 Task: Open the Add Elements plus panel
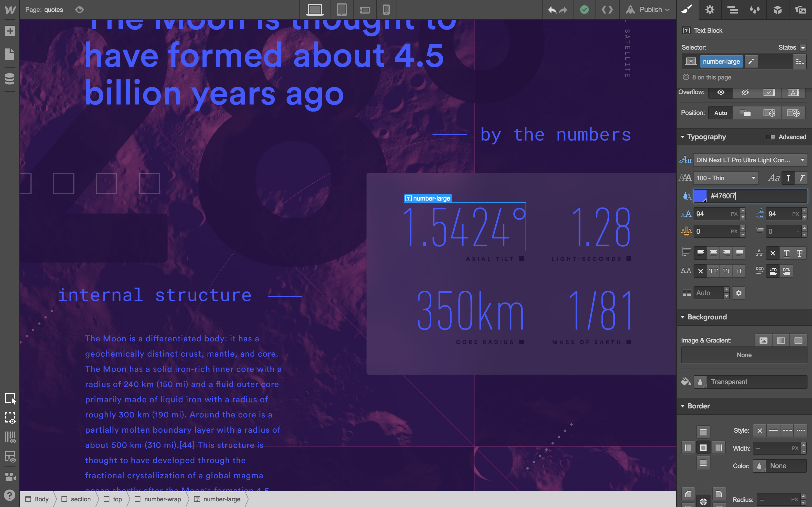tap(10, 31)
